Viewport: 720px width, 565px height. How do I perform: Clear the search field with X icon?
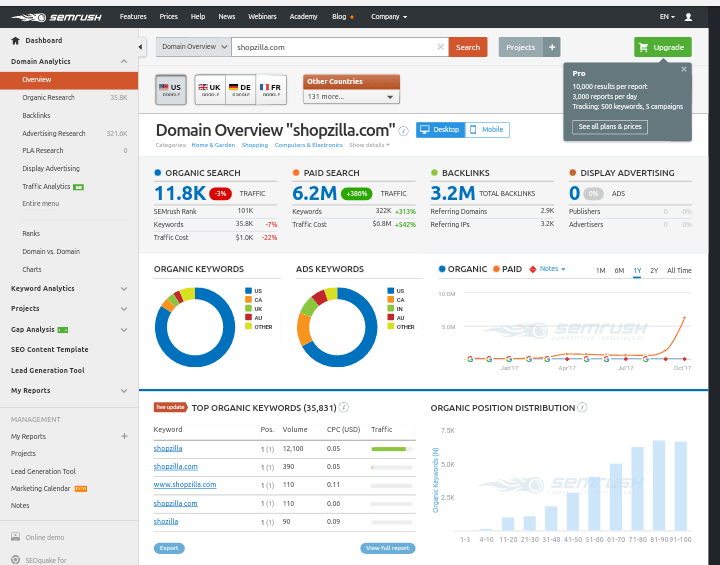pyautogui.click(x=441, y=47)
